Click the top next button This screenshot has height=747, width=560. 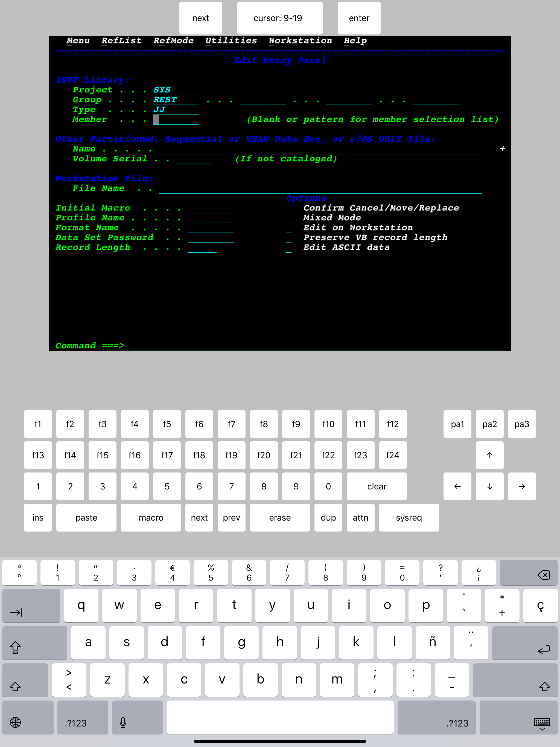(x=201, y=18)
